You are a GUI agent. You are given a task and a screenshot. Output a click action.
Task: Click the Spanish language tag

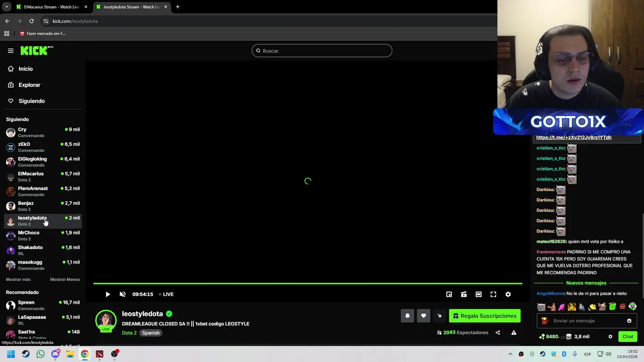150,333
